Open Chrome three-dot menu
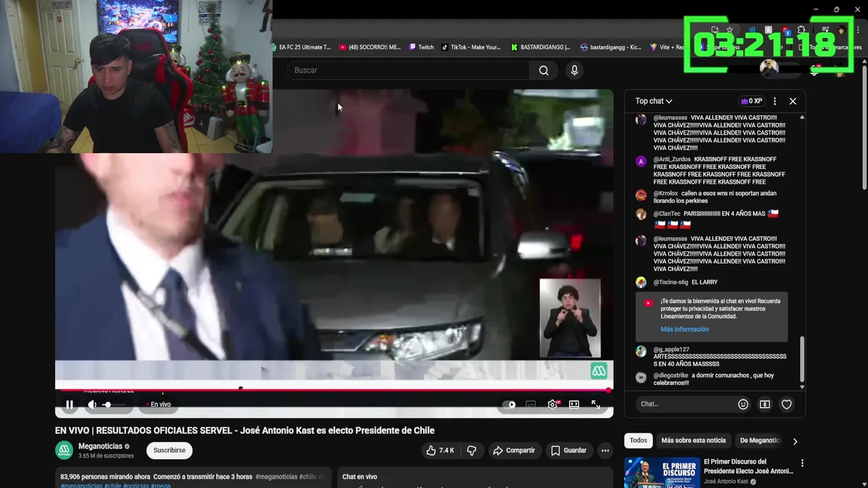The width and height of the screenshot is (868, 488). [x=858, y=30]
